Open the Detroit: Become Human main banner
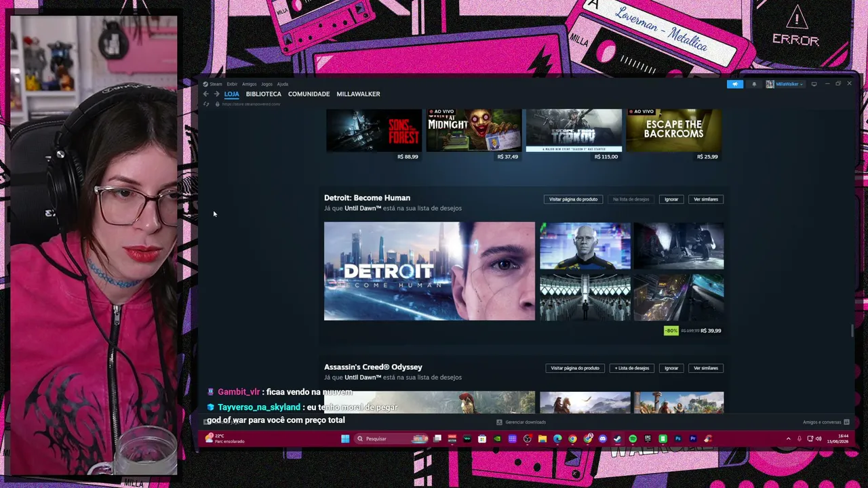868x488 pixels. (429, 271)
